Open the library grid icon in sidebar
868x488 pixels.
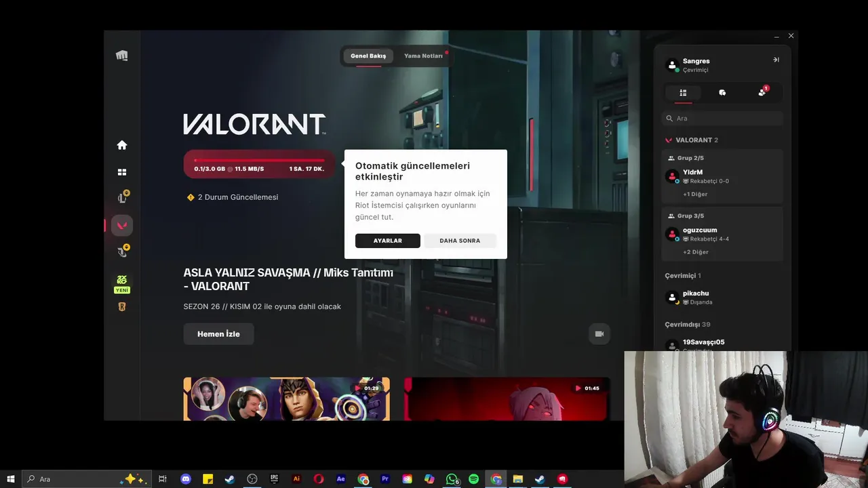coord(122,172)
